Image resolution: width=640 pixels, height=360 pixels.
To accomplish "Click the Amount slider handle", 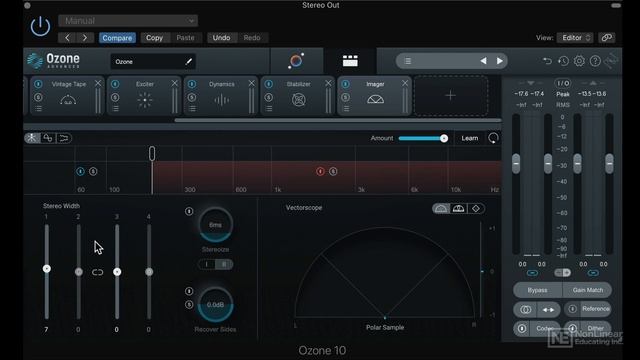I will 444,138.
